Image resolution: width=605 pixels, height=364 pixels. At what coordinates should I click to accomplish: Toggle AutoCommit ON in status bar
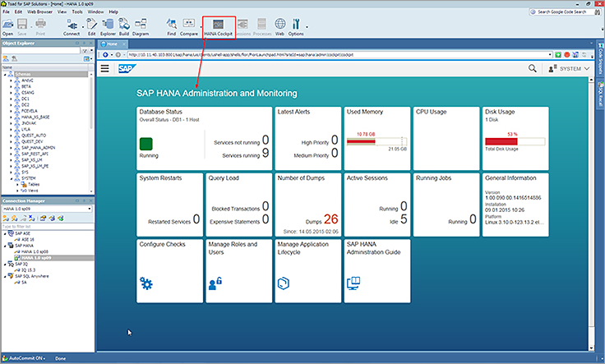[25, 358]
